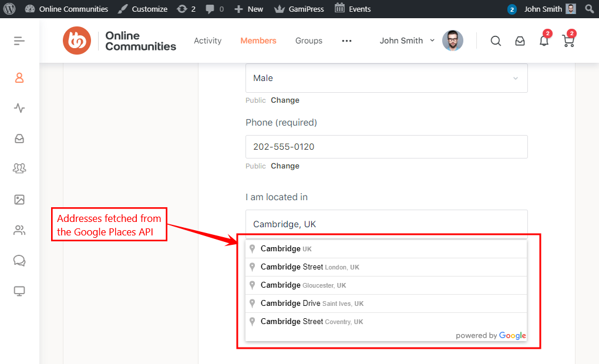Open the profile icon in left sidebar
This screenshot has width=599, height=364.
[x=19, y=77]
